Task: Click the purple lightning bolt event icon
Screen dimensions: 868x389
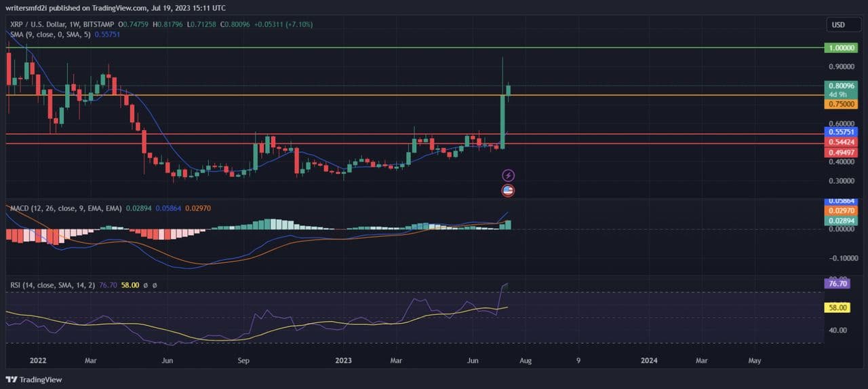Action: pyautogui.click(x=508, y=176)
